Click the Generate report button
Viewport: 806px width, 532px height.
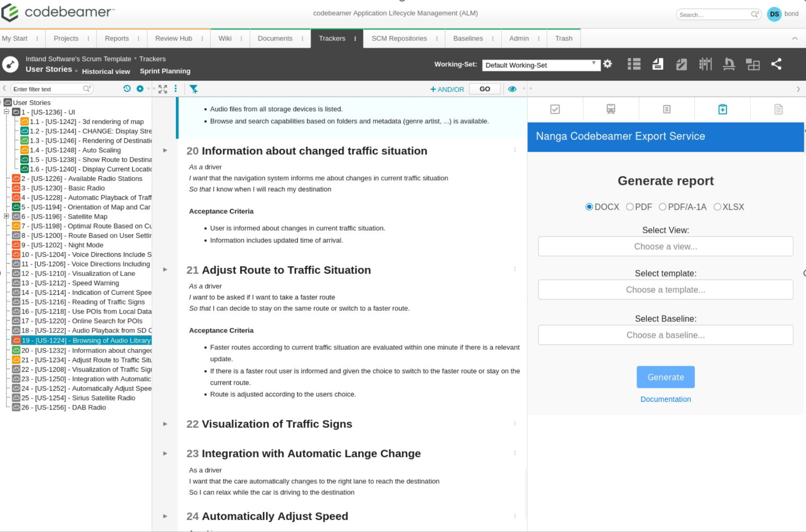click(x=665, y=377)
